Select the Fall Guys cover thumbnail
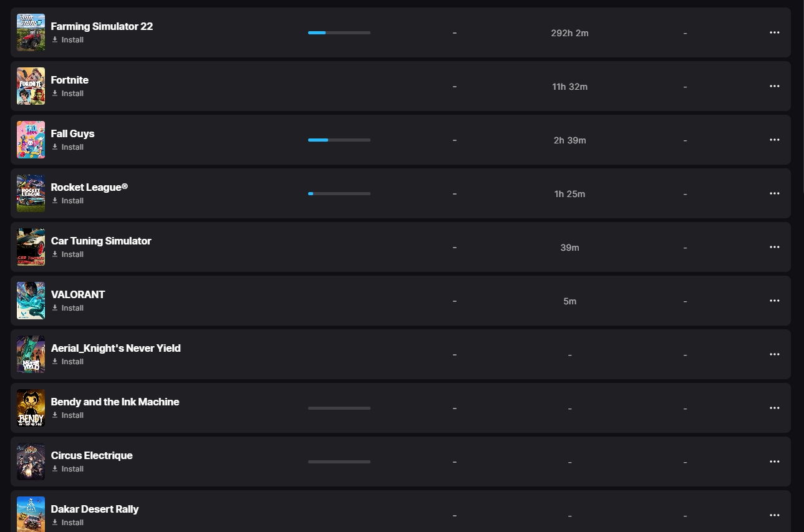 pos(31,140)
